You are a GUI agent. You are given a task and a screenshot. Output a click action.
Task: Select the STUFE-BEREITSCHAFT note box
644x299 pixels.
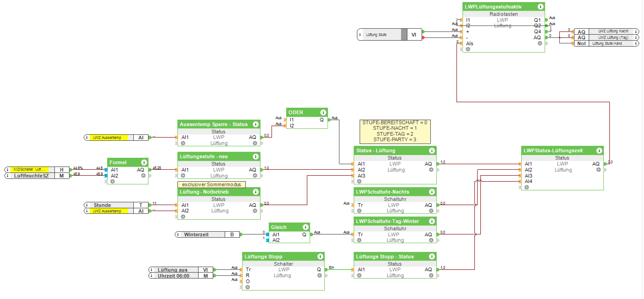[395, 131]
